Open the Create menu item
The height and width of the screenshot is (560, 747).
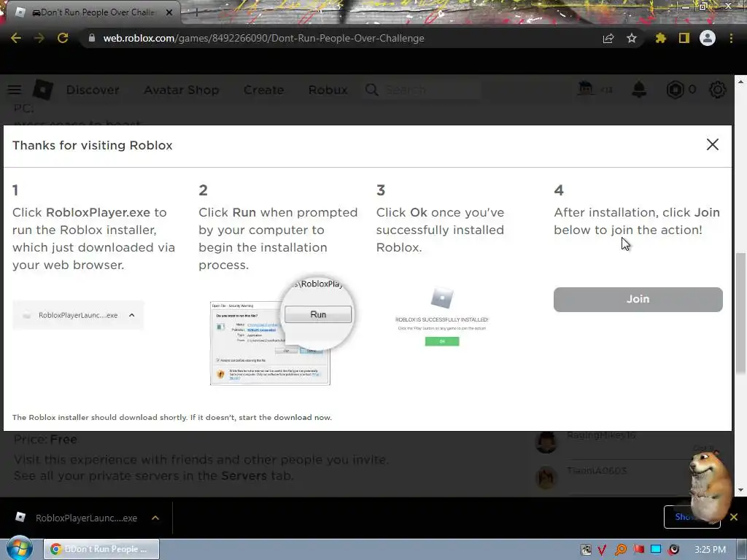(x=263, y=90)
